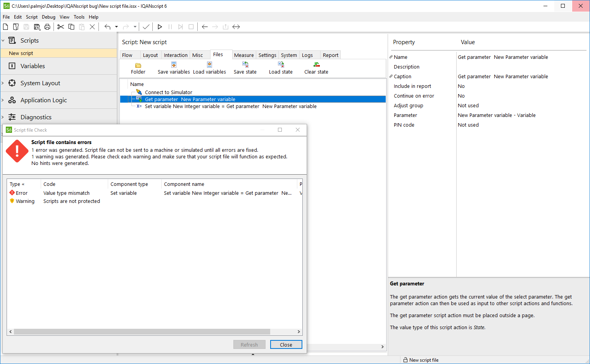Open the Help menu

(x=93, y=17)
